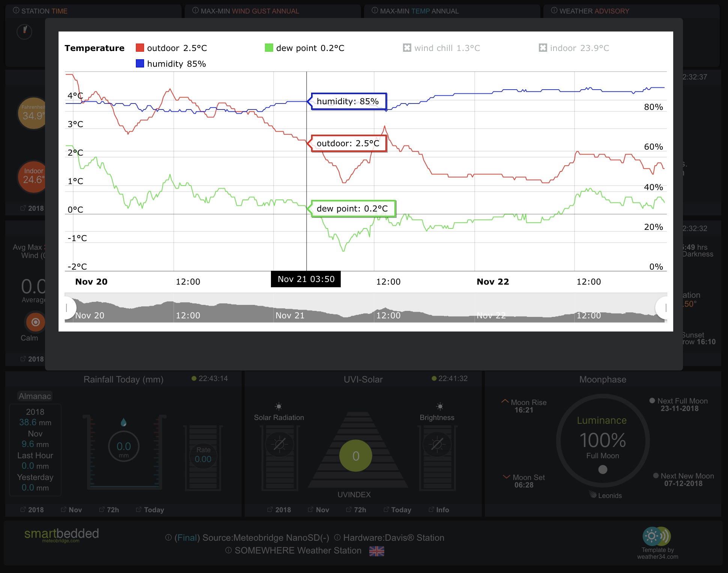Click the Max-Min Temp Annual info icon
Viewport: 728px width, 573px height.
point(375,10)
